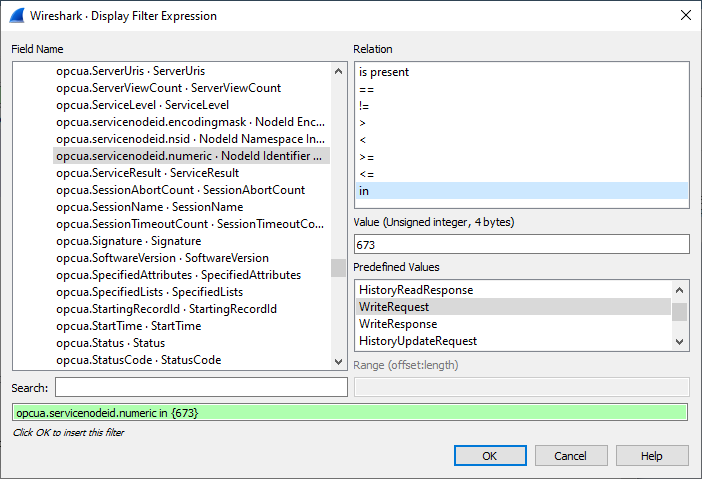The image size is (702, 479).
Task: Choose the '<=' relation
Action: point(522,174)
